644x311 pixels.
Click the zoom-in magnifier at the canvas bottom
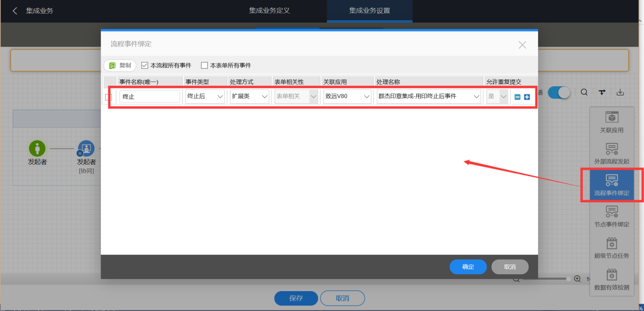pyautogui.click(x=577, y=279)
